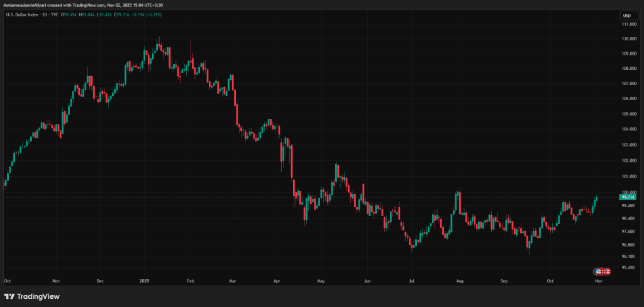Click the highlighted current price label 99.716
The image size is (644, 307).
point(628,197)
